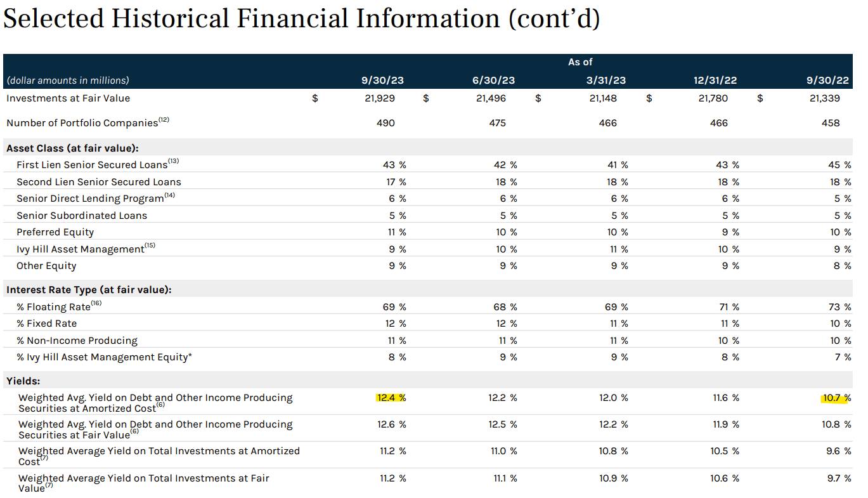Click the 10.8 % yield under 9/30/22
The image size is (868, 498).
[837, 424]
